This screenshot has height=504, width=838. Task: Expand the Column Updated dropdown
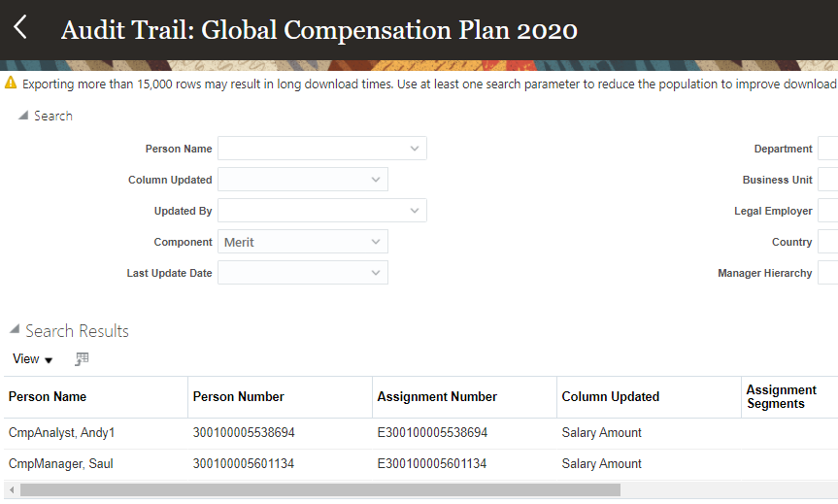click(x=376, y=180)
